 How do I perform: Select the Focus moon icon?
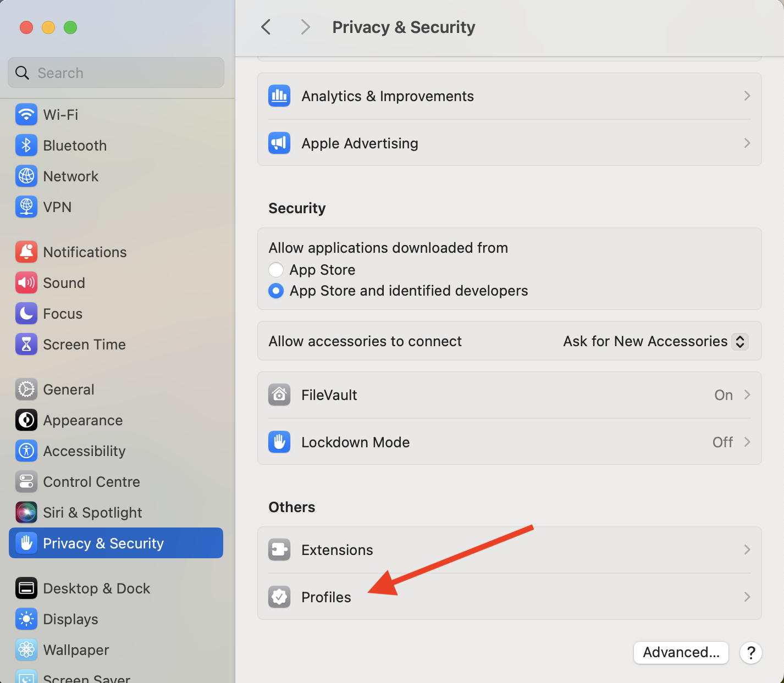(x=26, y=313)
